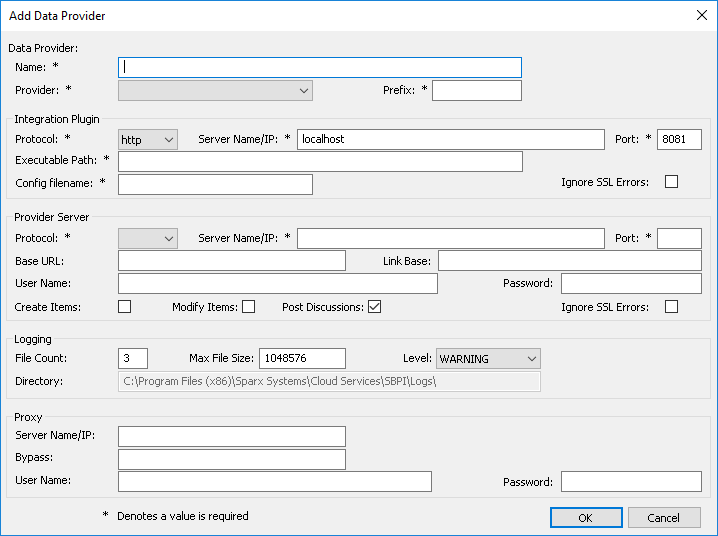Image resolution: width=718 pixels, height=536 pixels.
Task: Click the Cancel button
Action: tap(663, 518)
